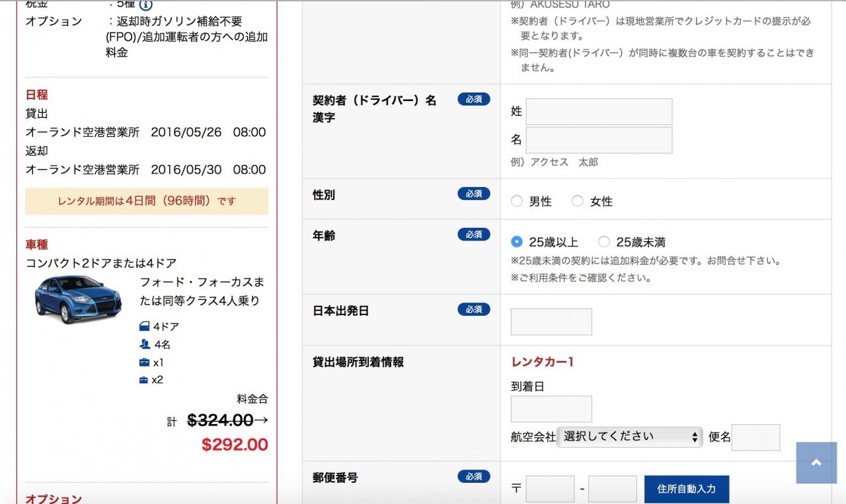846x504 pixels.
Task: Click the scroll-to-top arrow button
Action: 816,462
